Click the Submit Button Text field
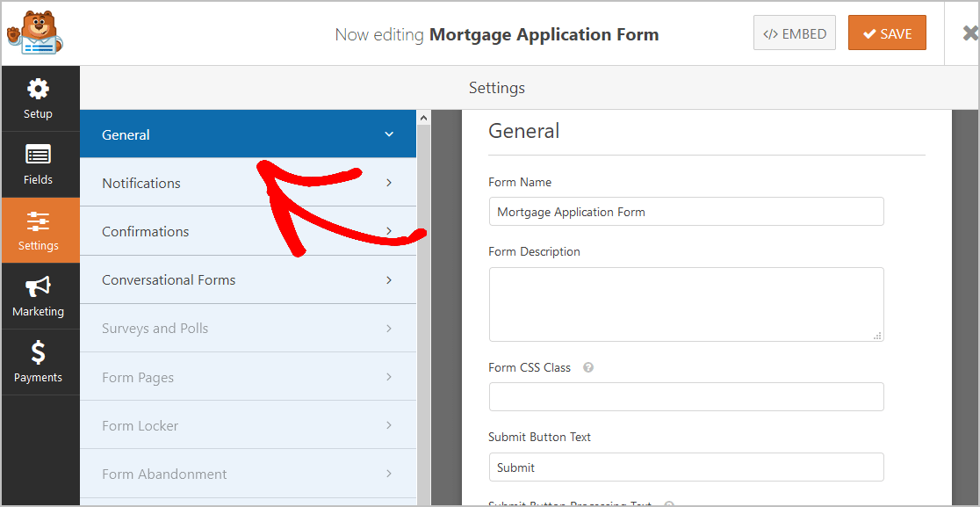This screenshot has width=980, height=507. pos(686,467)
